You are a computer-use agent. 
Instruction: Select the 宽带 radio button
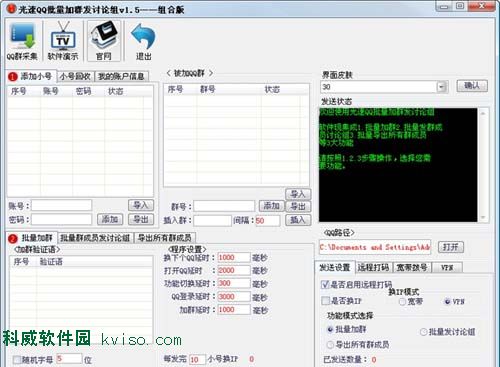[402, 302]
